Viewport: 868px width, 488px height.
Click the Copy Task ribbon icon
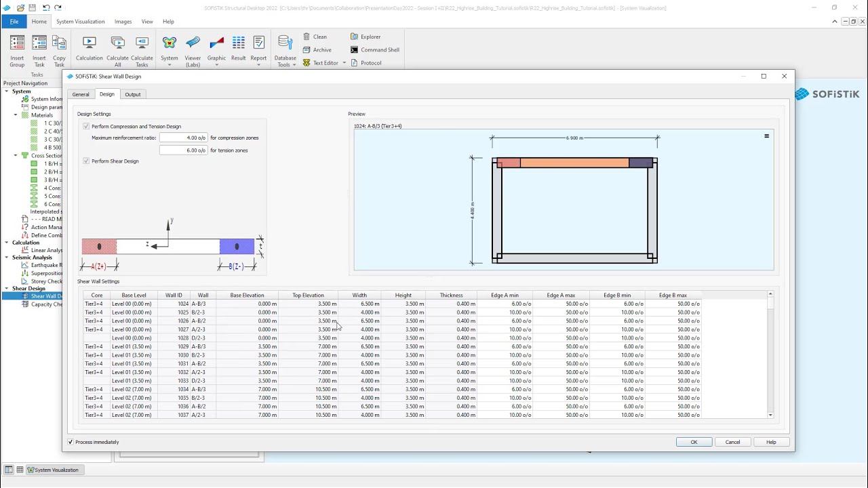pos(59,43)
